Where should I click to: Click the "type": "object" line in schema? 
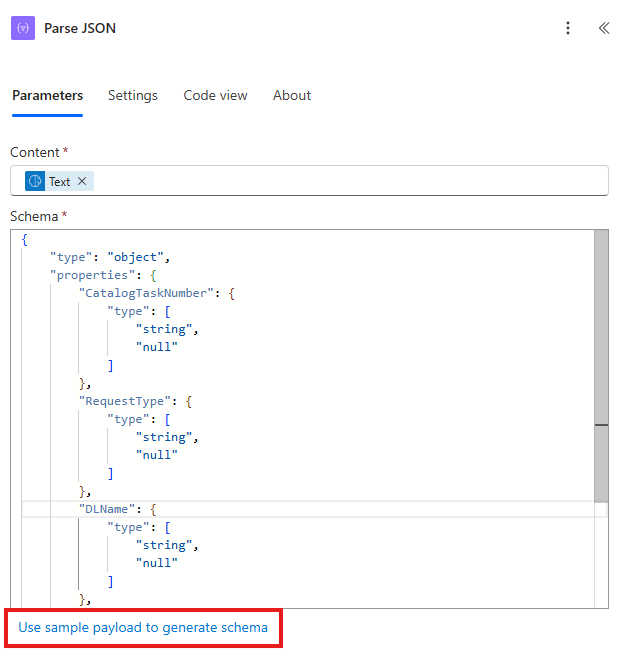point(110,257)
